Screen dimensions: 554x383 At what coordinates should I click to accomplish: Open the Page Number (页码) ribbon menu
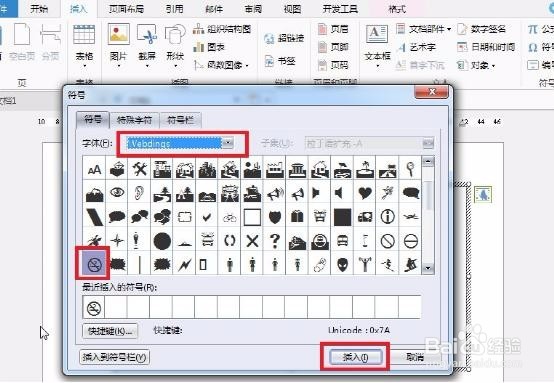point(334,65)
